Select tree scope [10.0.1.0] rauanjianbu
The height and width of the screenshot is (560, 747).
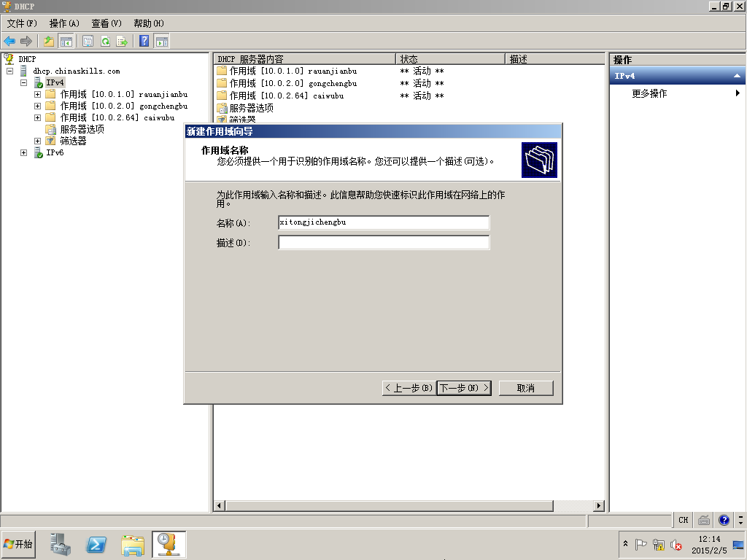pos(124,94)
